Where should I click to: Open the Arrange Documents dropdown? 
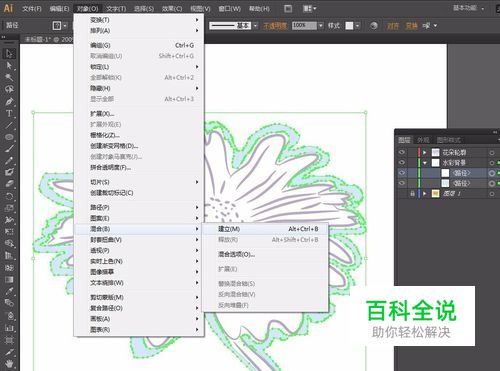(x=310, y=8)
